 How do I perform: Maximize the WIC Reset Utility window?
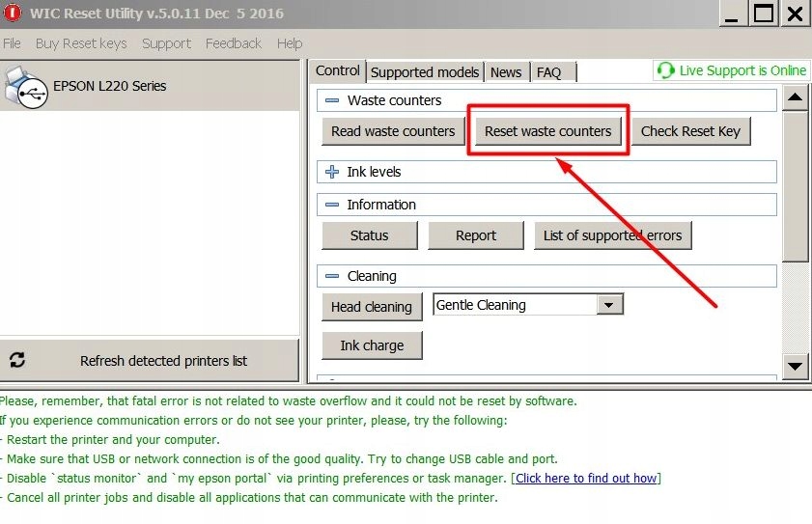(x=764, y=14)
